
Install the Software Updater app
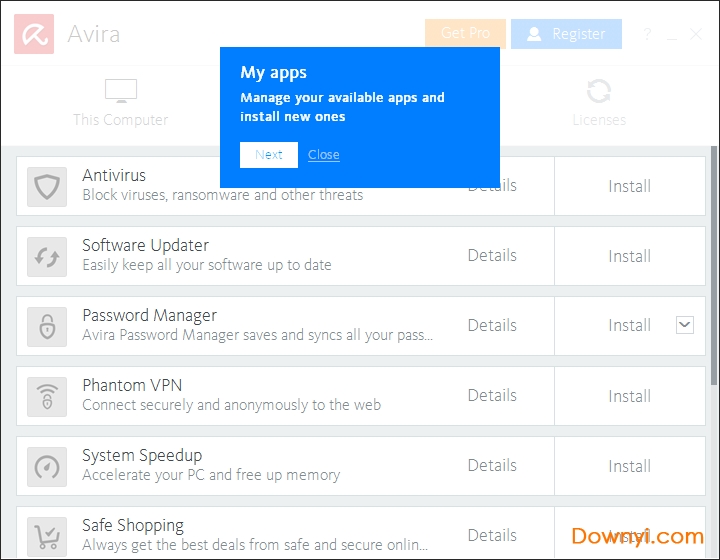click(629, 256)
